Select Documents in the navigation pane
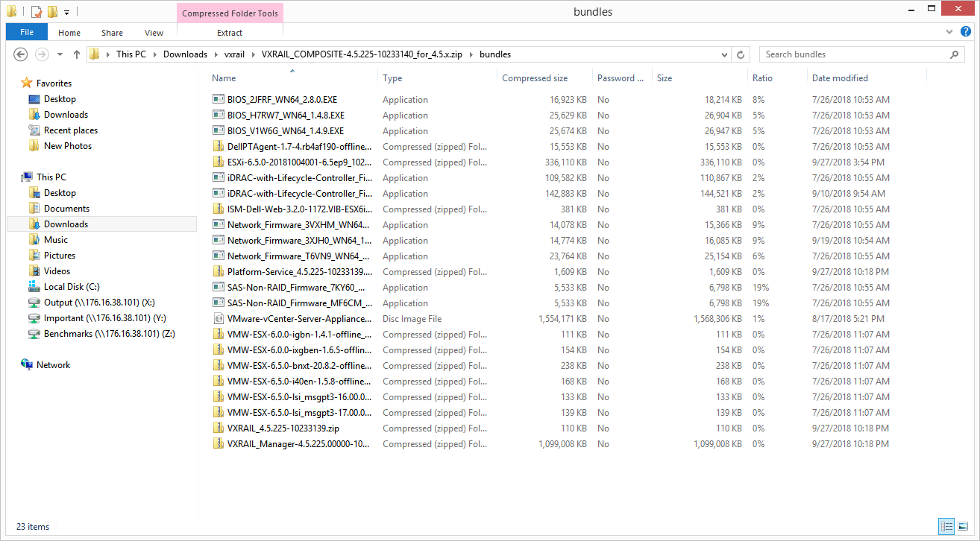 pyautogui.click(x=66, y=209)
